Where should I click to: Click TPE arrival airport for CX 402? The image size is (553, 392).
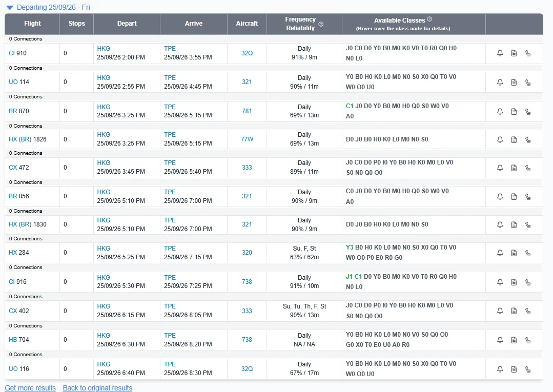tap(170, 306)
